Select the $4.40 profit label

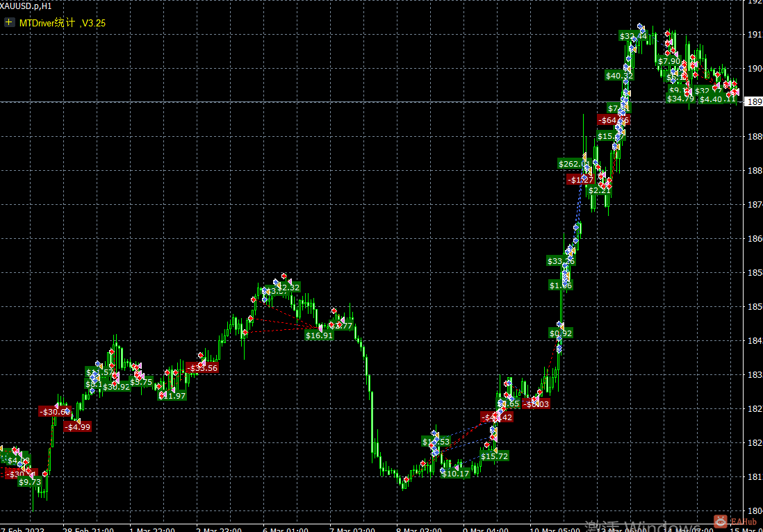711,99
